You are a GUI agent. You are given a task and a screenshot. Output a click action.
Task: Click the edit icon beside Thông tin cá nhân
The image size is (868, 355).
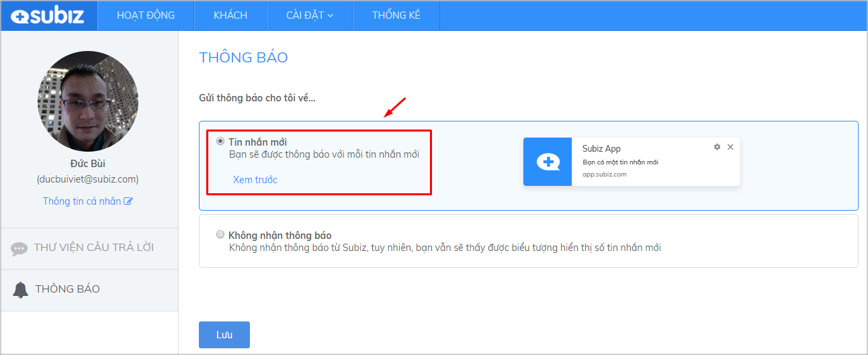pyautogui.click(x=128, y=201)
